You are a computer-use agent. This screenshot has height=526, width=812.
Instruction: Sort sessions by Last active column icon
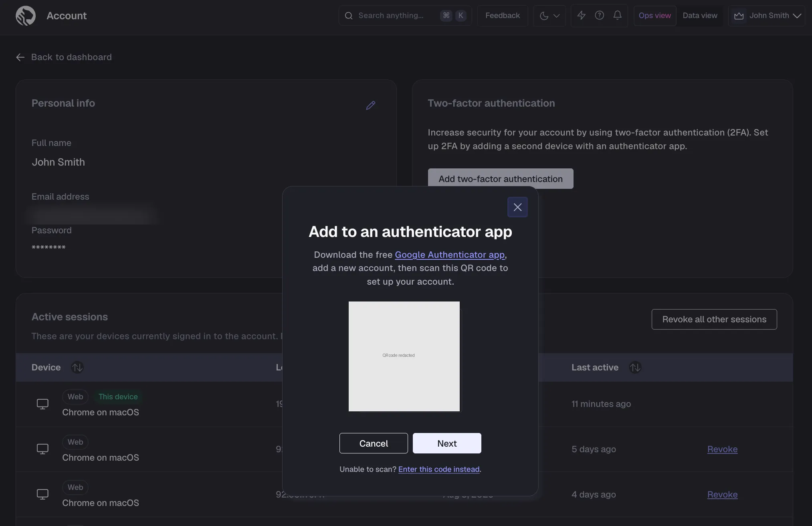point(635,367)
